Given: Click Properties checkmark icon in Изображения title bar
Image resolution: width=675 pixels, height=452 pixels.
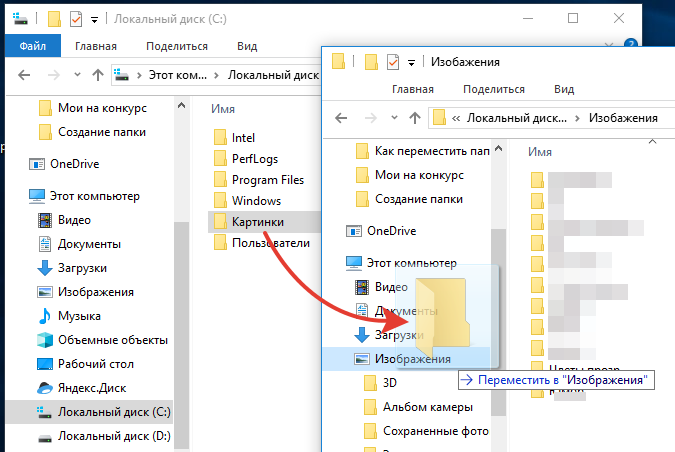Looking at the screenshot, I should click(393, 62).
